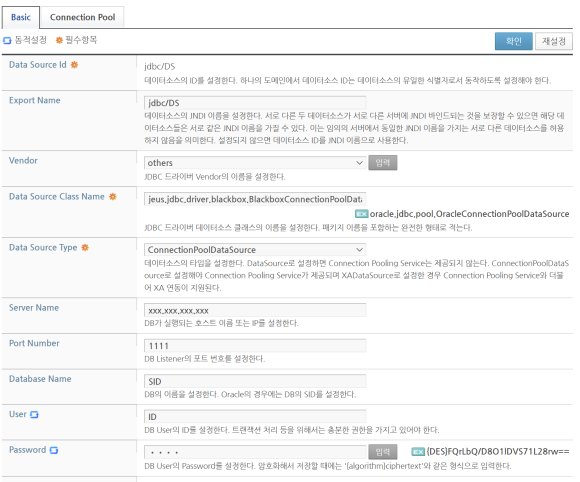Click the 확인 confirm button
The height and width of the screenshot is (482, 580).
coord(514,41)
